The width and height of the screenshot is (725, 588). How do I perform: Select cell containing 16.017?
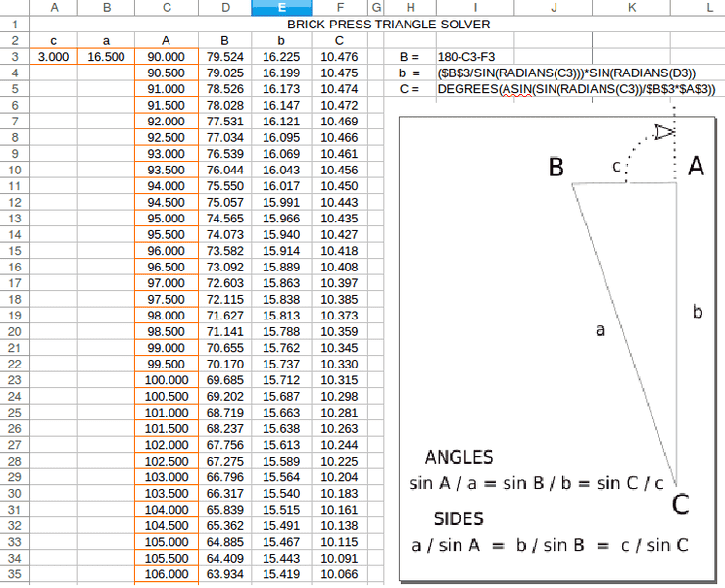click(281, 186)
